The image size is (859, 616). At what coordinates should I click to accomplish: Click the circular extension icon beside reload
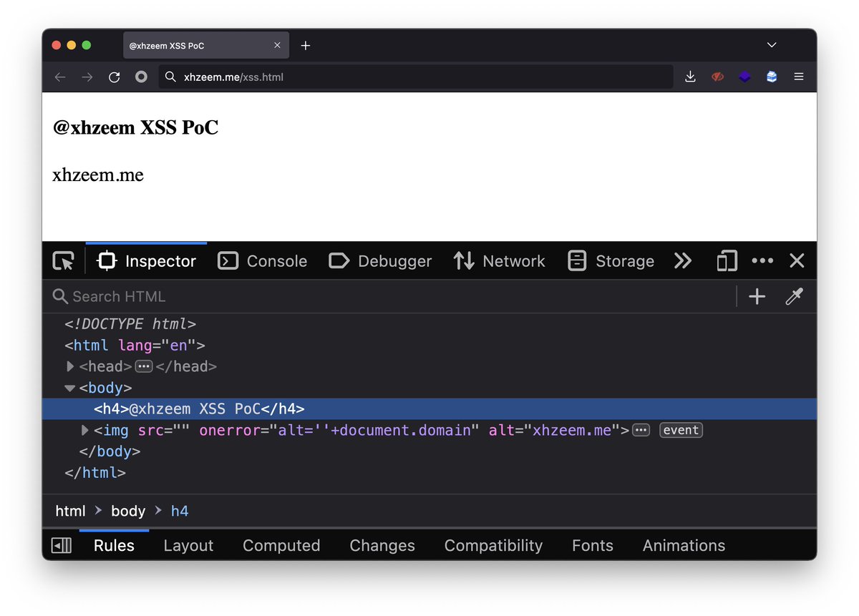coord(141,77)
